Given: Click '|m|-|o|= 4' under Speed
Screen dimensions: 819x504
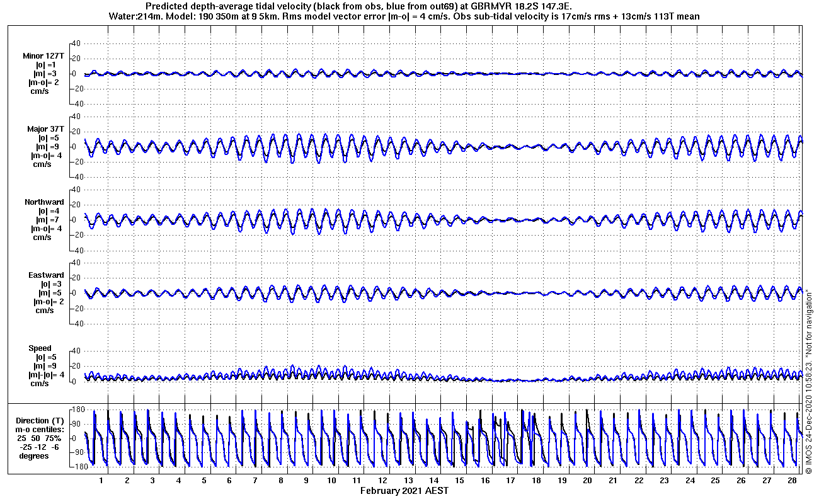Looking at the screenshot, I should click(x=46, y=375).
